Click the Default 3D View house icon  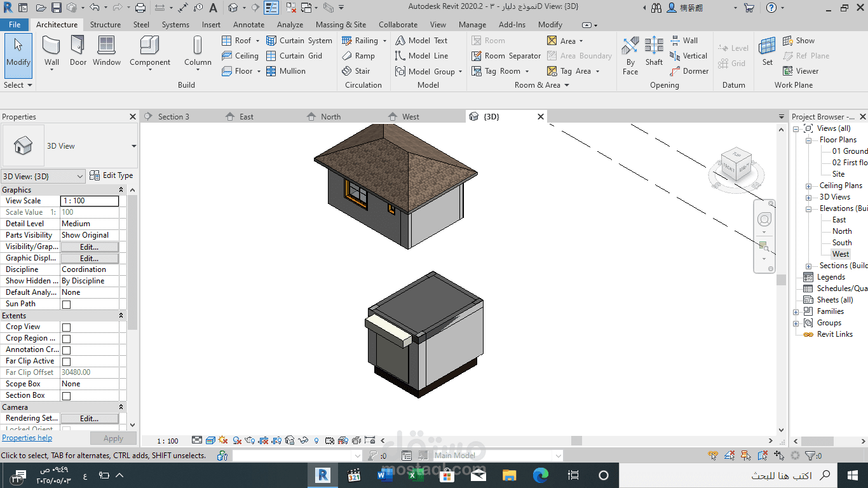[x=233, y=8]
